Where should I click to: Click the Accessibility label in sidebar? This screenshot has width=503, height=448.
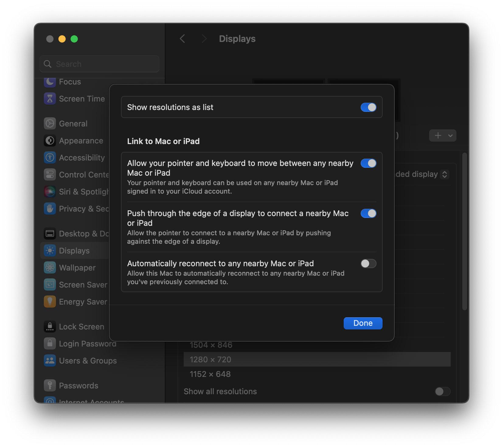click(x=82, y=157)
